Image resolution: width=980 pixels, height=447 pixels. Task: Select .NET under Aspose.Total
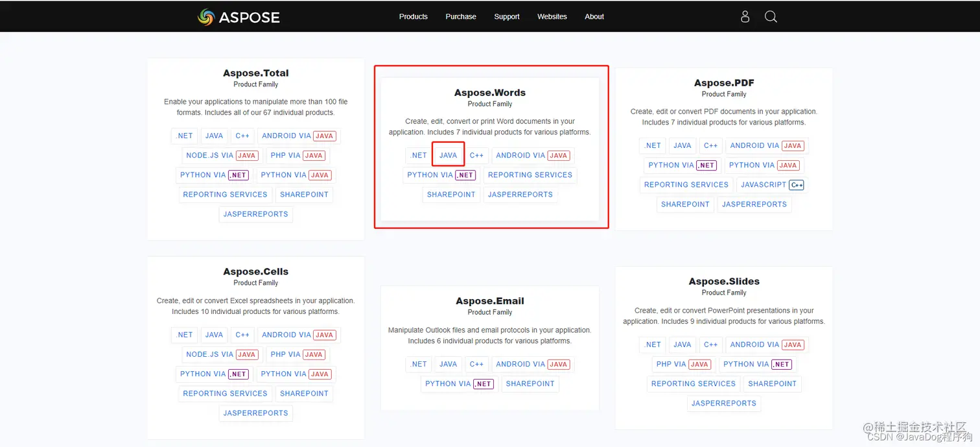(x=185, y=136)
